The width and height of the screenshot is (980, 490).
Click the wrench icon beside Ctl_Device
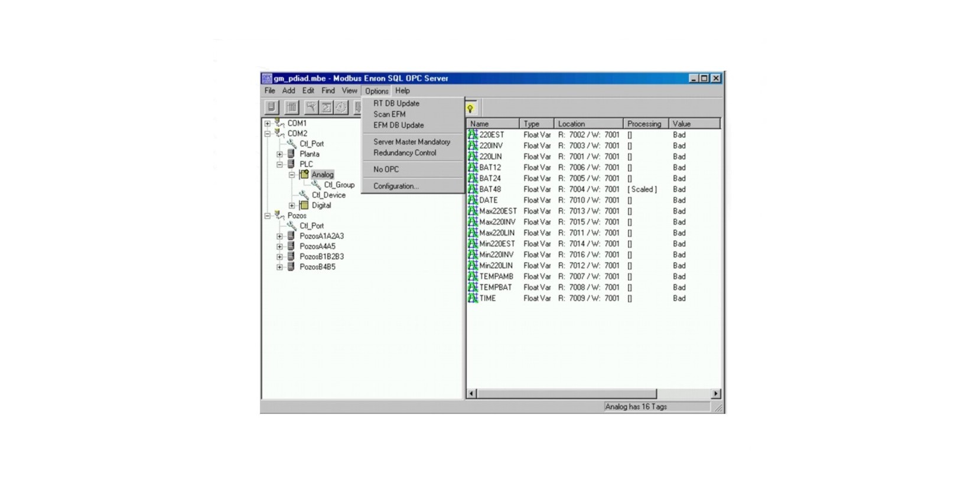(304, 195)
